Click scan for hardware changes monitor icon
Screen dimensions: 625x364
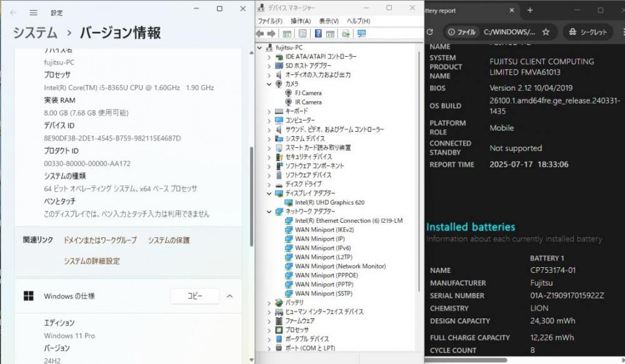pyautogui.click(x=361, y=34)
